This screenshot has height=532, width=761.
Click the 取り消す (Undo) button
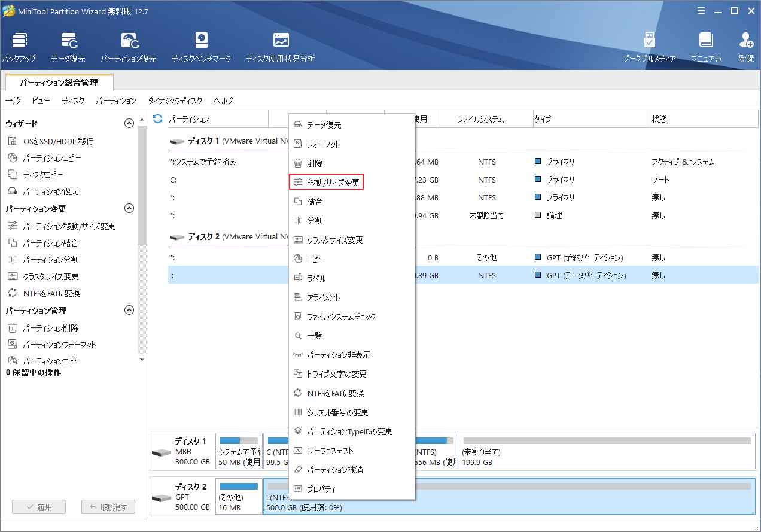108,507
